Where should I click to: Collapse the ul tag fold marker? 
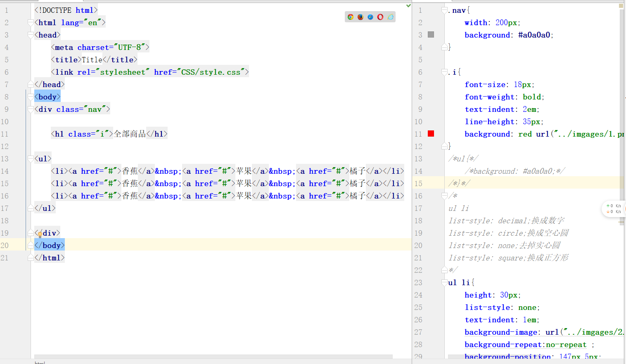pos(31,158)
